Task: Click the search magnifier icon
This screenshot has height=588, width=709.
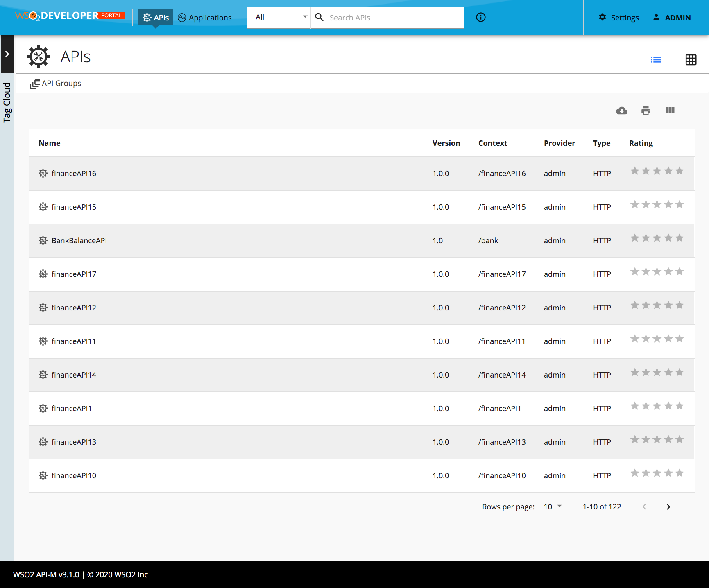Action: coord(319,17)
